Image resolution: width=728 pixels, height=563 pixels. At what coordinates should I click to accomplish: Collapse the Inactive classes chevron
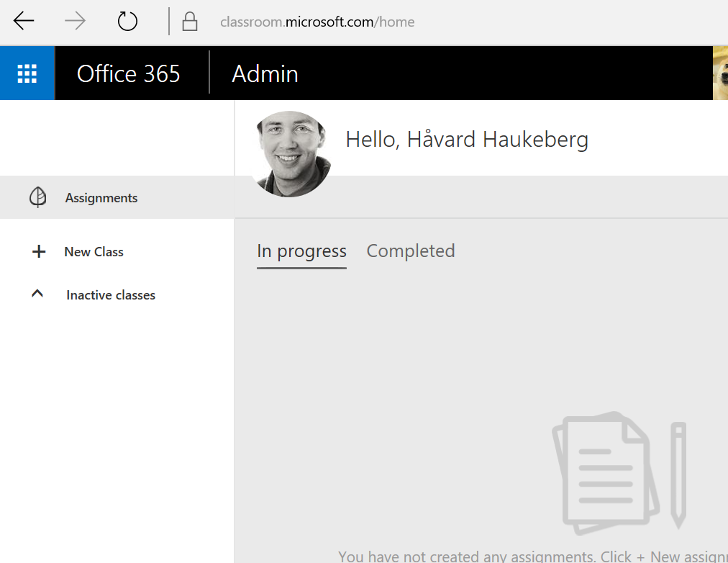coord(37,294)
